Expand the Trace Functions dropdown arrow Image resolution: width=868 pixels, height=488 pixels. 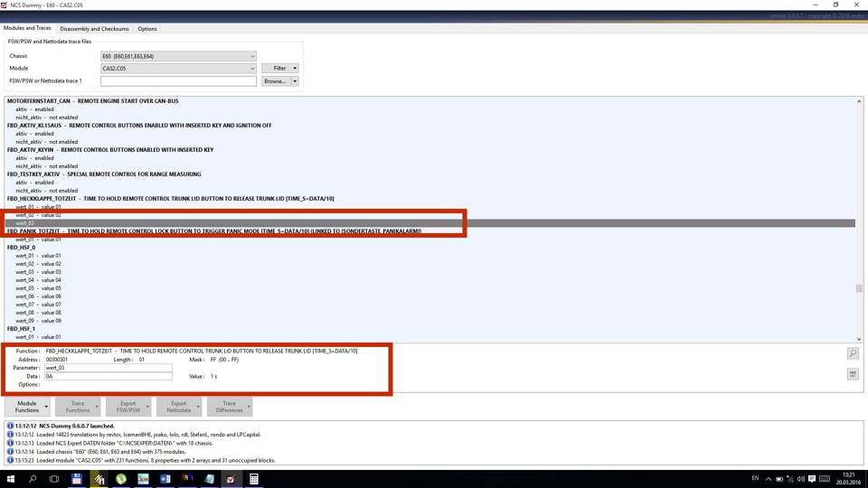pos(97,407)
